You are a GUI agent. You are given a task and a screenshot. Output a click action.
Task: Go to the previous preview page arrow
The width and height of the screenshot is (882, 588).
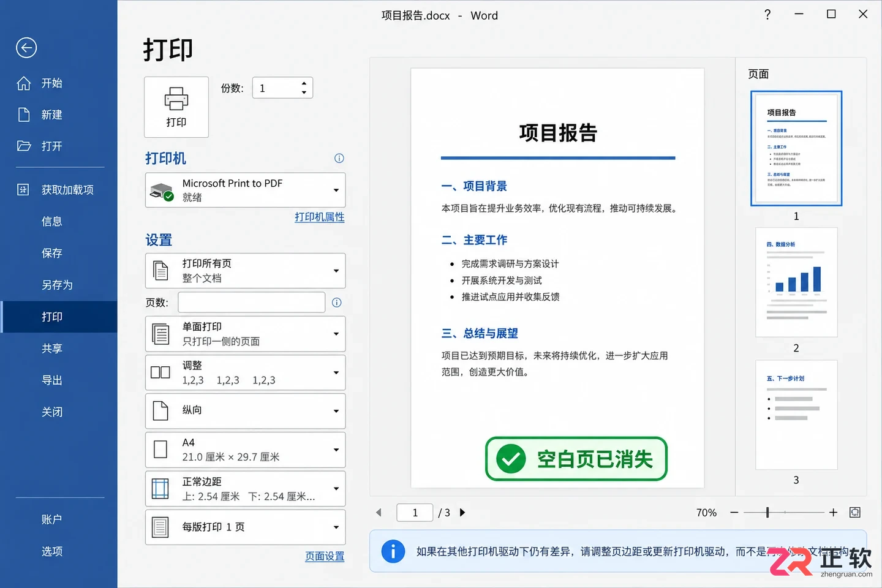click(x=379, y=513)
